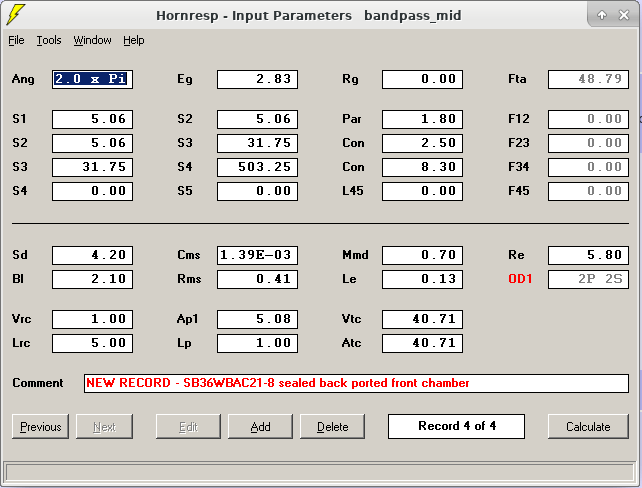Click the status bar at the bottom
Viewport: 642px width, 488px height.
(x=320, y=473)
